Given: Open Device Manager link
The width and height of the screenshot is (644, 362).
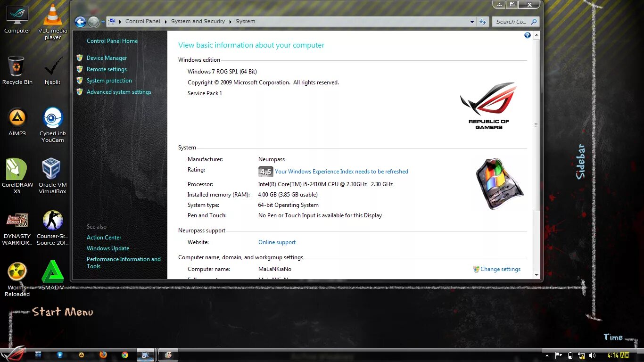Looking at the screenshot, I should (107, 58).
